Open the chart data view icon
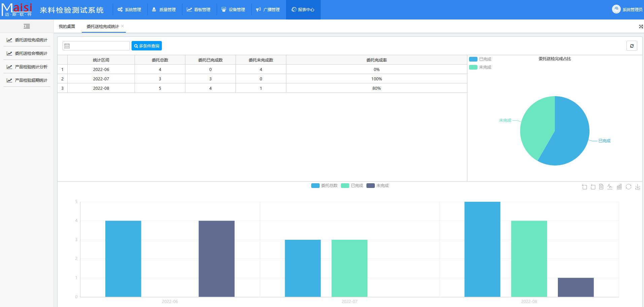 coord(601,187)
